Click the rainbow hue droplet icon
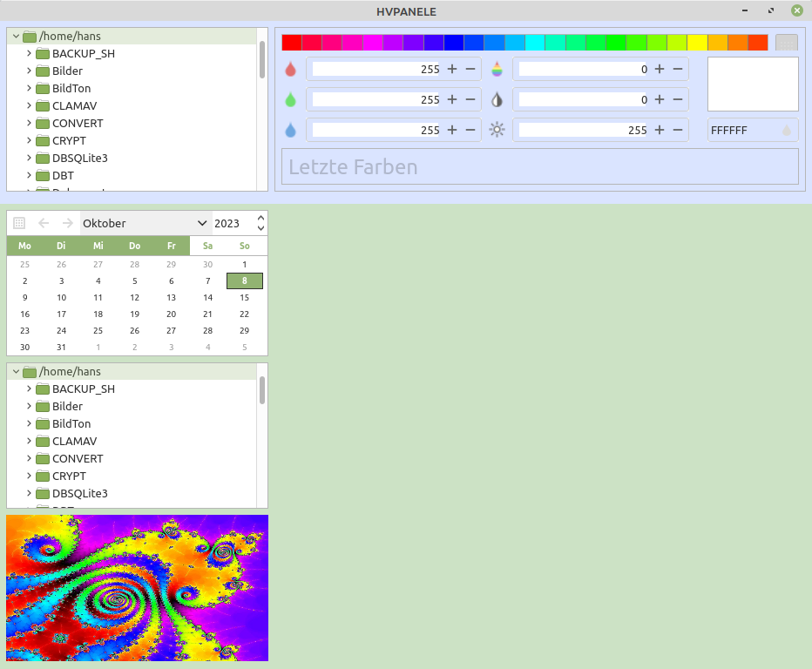Image resolution: width=812 pixels, height=669 pixels. [x=497, y=69]
